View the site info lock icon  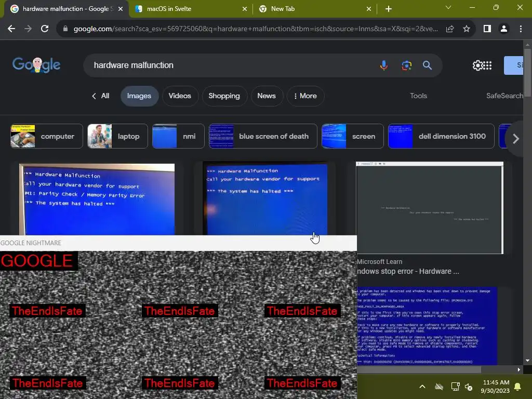[65, 29]
